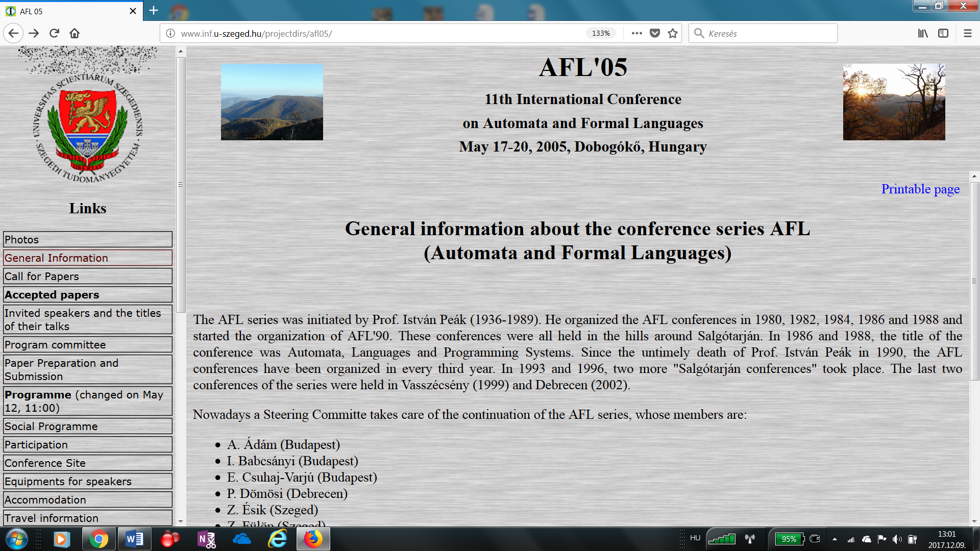This screenshot has width=980, height=551.
Task: Toggle the sidebars view icon
Action: pos(943,33)
